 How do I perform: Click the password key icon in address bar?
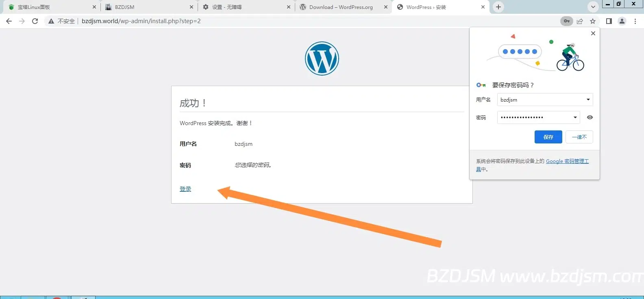point(567,21)
